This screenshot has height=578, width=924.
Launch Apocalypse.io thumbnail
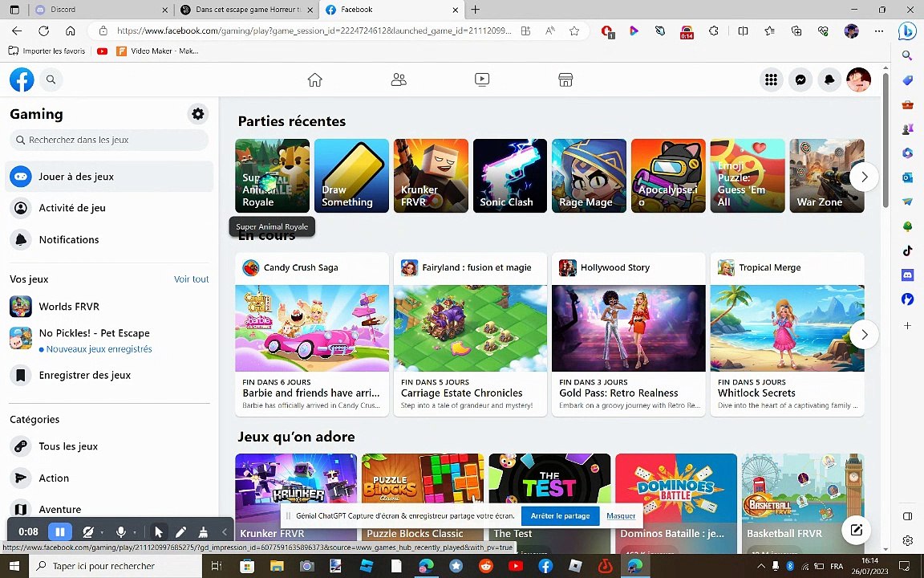(668, 176)
